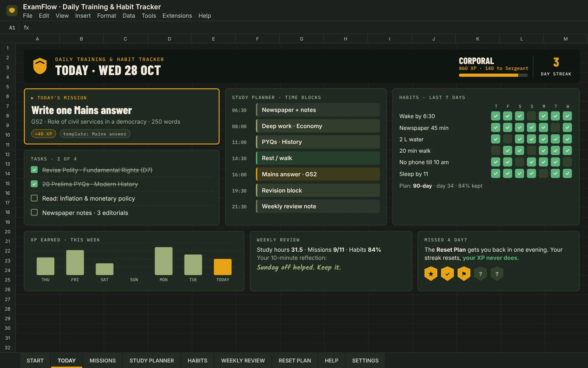Open the Insert menu
The height and width of the screenshot is (368, 588).
point(83,16)
